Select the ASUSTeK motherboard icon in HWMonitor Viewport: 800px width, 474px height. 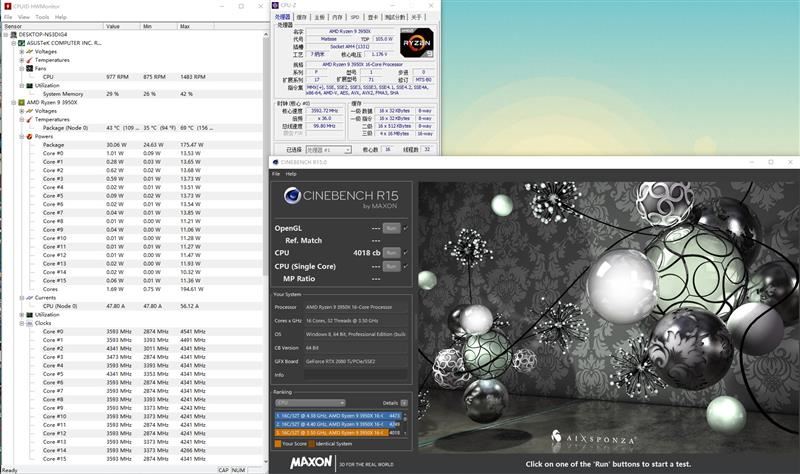tap(21, 43)
